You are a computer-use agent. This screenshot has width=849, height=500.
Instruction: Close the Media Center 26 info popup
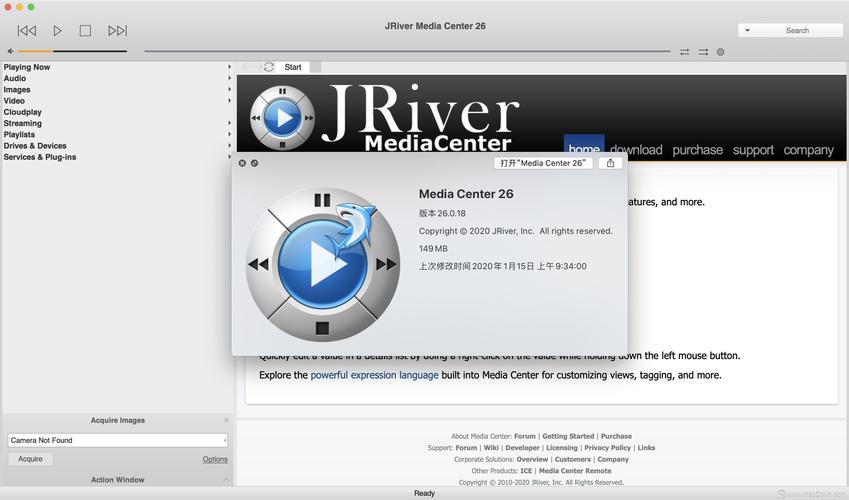[242, 163]
